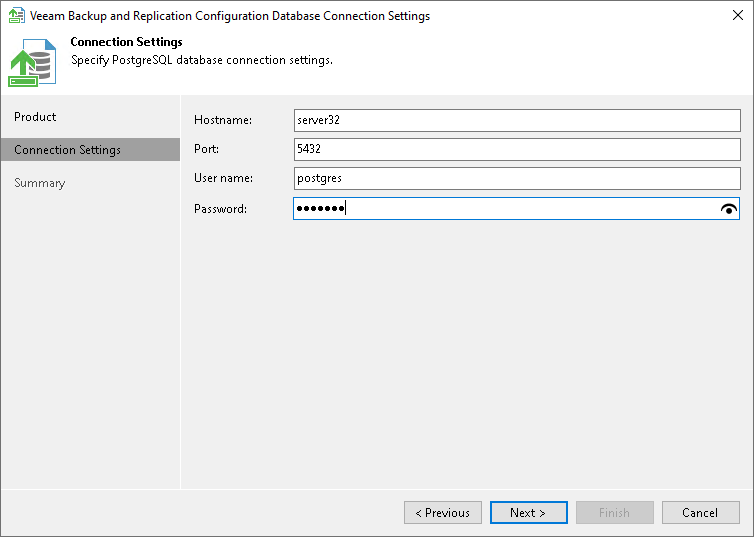Viewport: 754px width, 537px height.
Task: Proceed with the Next button
Action: click(528, 512)
